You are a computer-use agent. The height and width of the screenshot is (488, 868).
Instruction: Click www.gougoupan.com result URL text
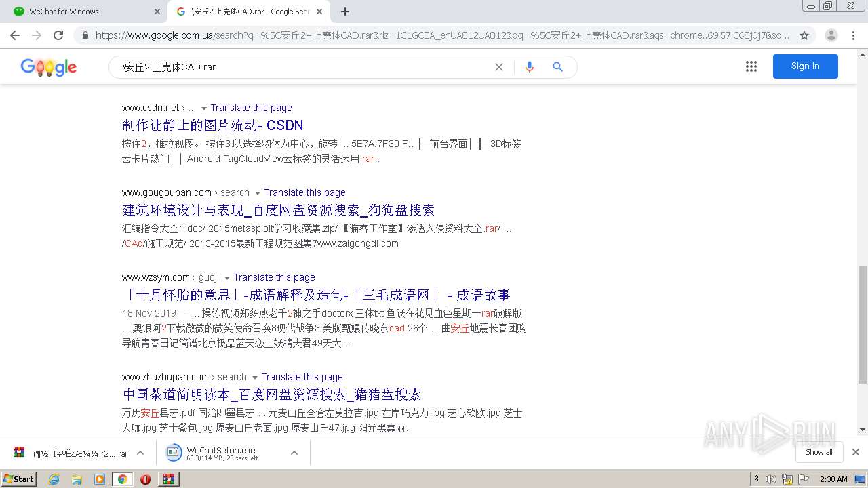167,192
